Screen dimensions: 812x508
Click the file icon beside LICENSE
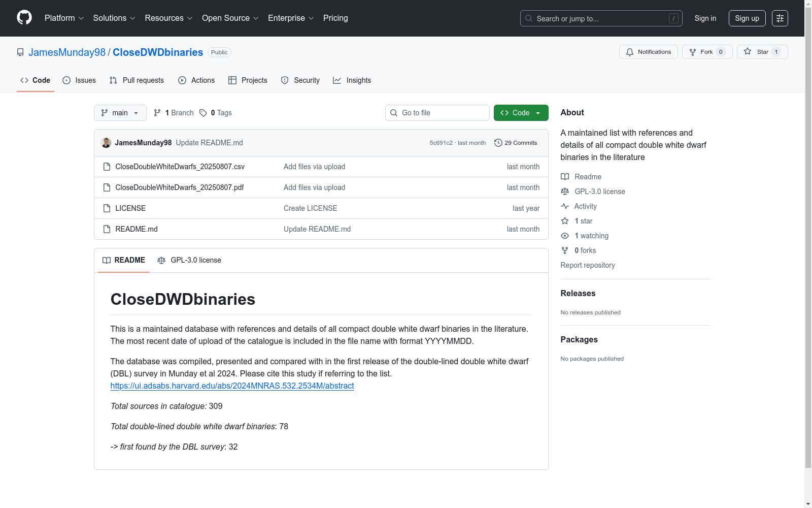coord(107,208)
